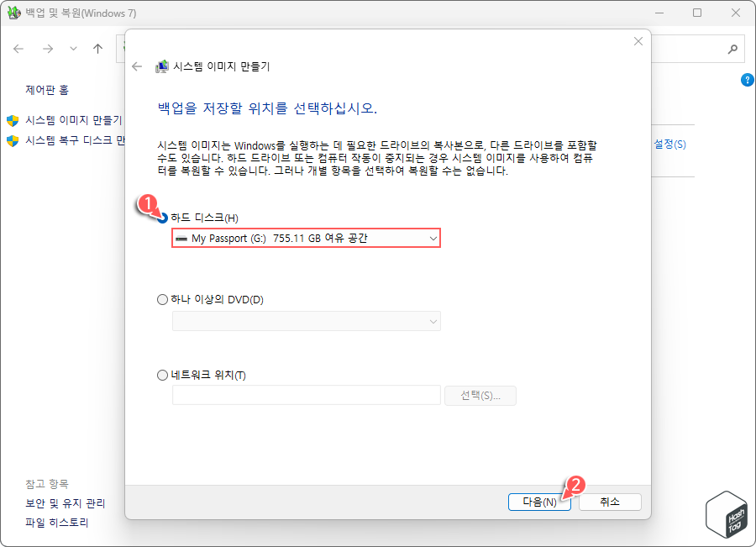The width and height of the screenshot is (756, 547).
Task: Click the up arrow in the navigation bar
Action: (97, 49)
